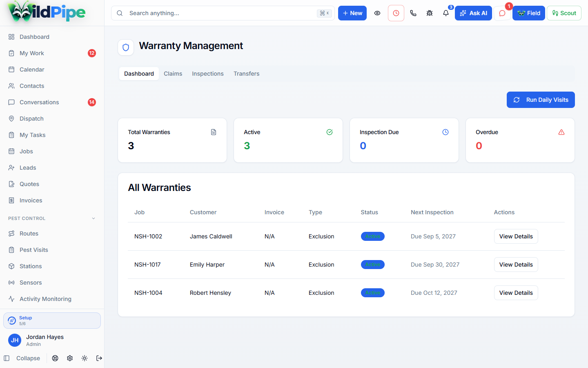Open the Scout button
Image resolution: width=588 pixels, height=368 pixels.
coord(564,13)
